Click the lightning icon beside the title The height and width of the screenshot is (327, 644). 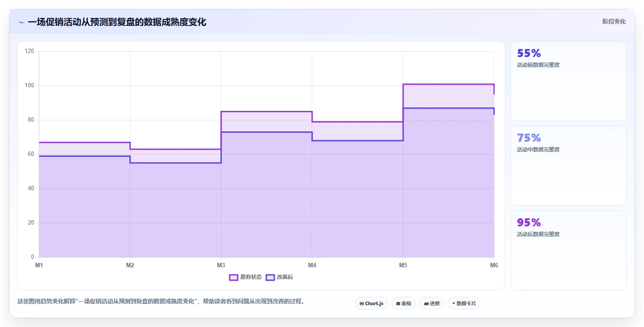tap(21, 22)
